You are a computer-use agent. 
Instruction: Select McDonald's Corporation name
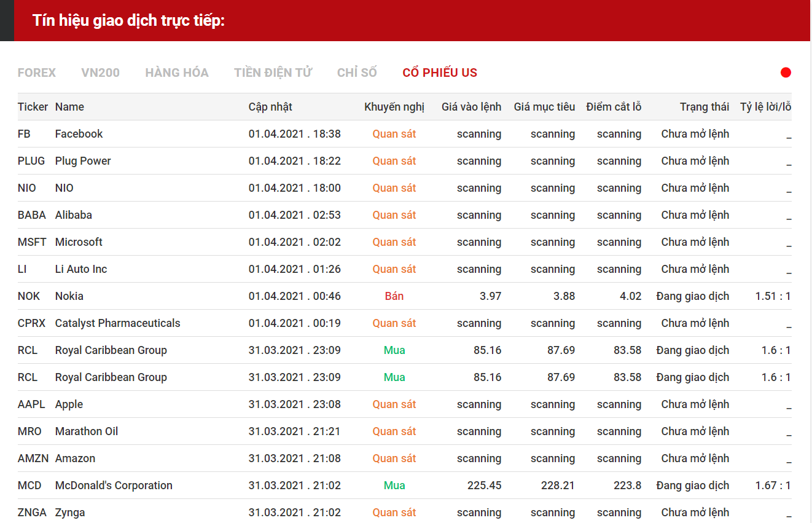coord(114,486)
